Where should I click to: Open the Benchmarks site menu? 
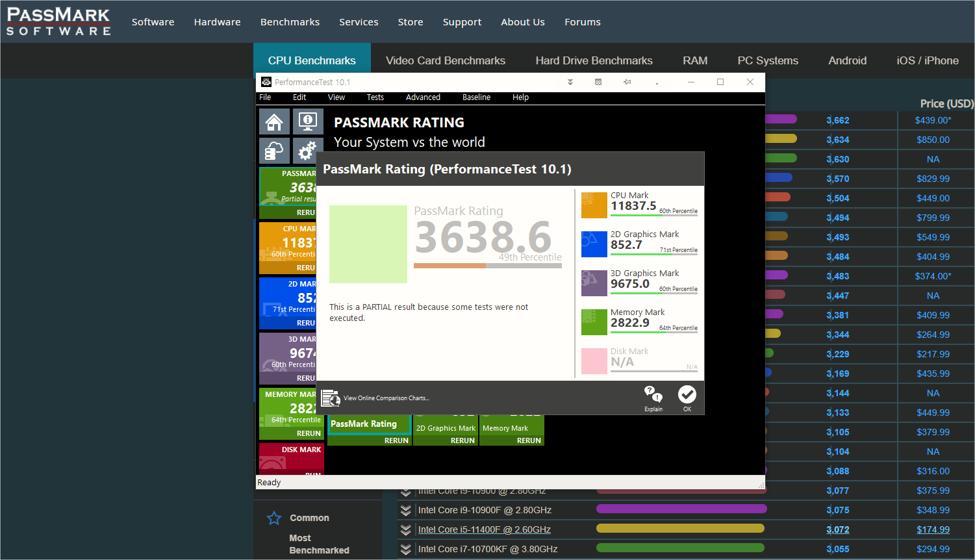pos(290,22)
